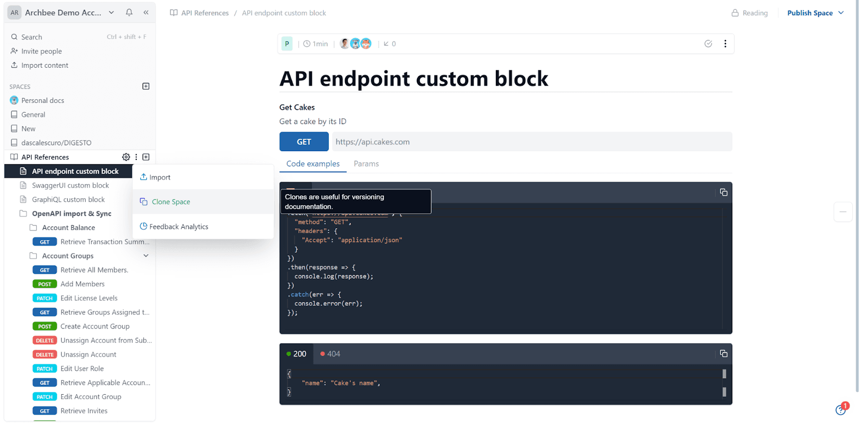Choose Clone Space from the menu
This screenshot has width=868, height=425.
point(171,202)
